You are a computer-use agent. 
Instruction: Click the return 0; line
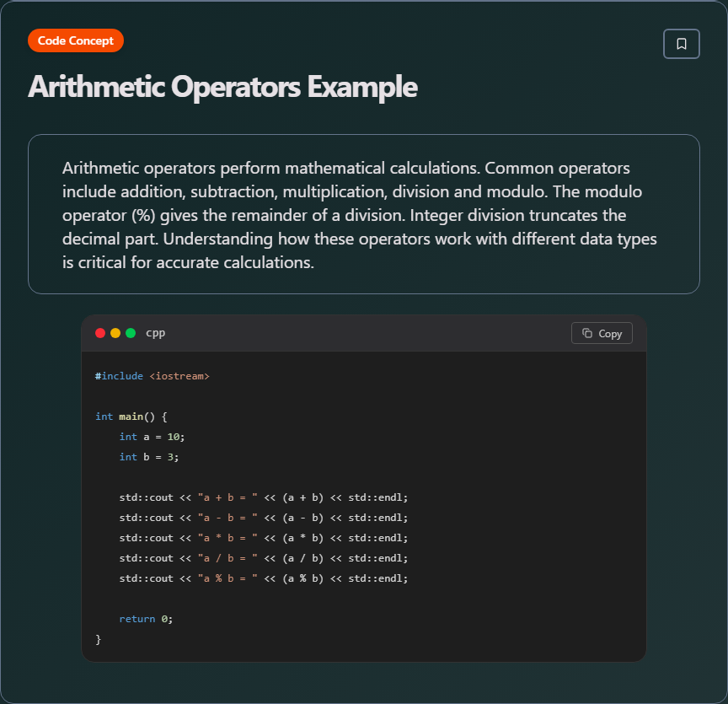(x=146, y=619)
